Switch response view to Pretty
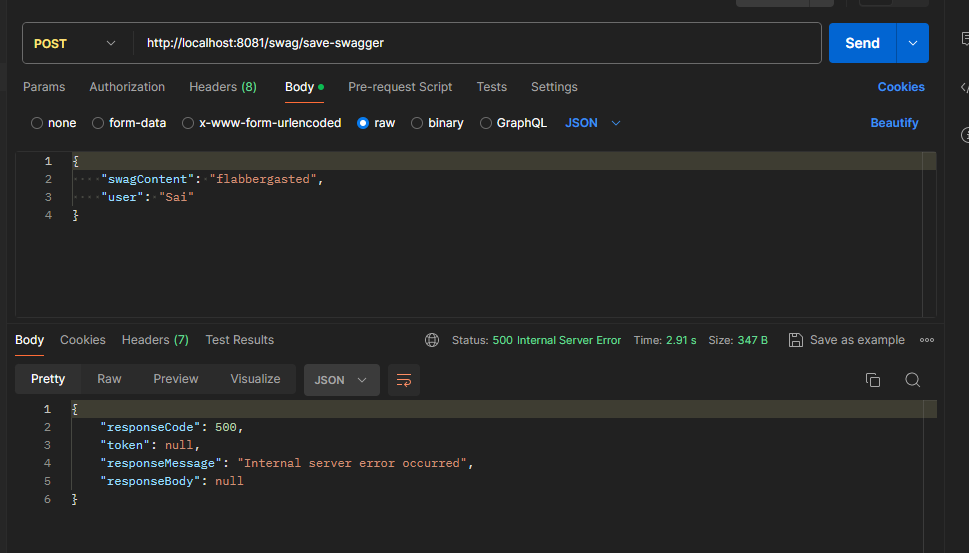The width and height of the screenshot is (969, 553). 48,379
